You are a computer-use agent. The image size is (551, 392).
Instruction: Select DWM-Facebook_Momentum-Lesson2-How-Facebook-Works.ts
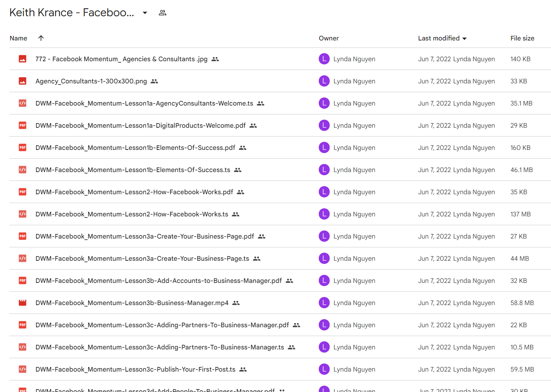tap(132, 214)
